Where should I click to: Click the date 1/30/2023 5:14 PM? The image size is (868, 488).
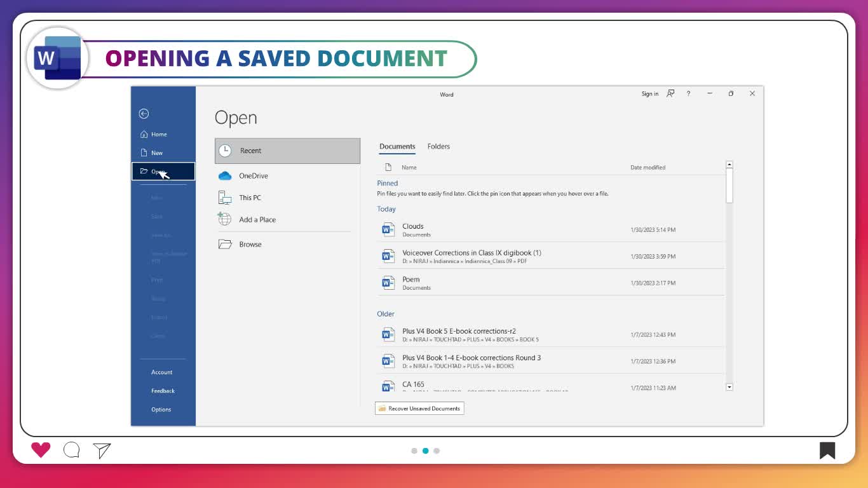pos(653,230)
